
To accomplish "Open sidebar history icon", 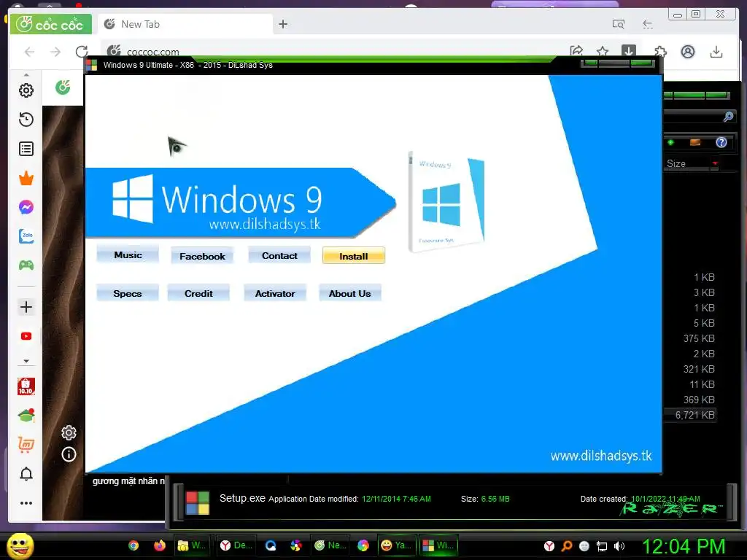I will 26,120.
